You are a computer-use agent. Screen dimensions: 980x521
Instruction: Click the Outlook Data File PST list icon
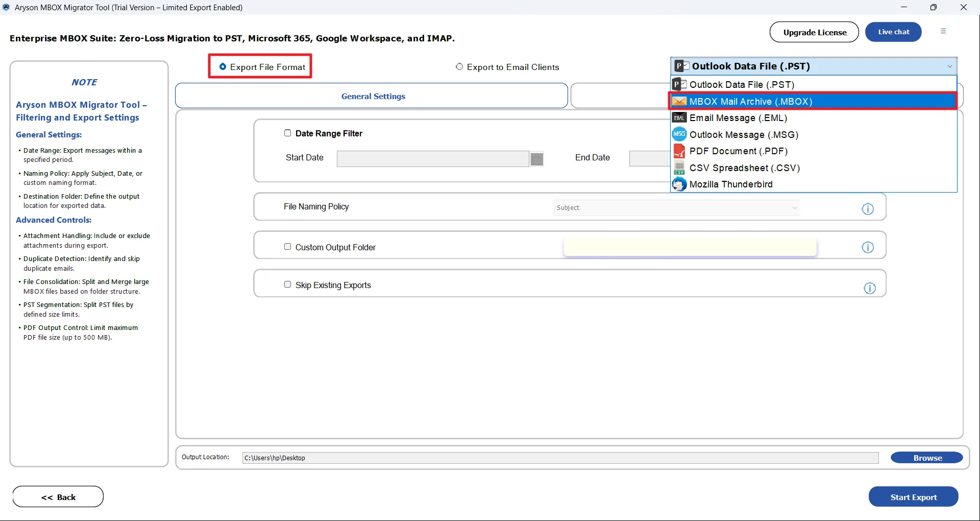point(679,84)
